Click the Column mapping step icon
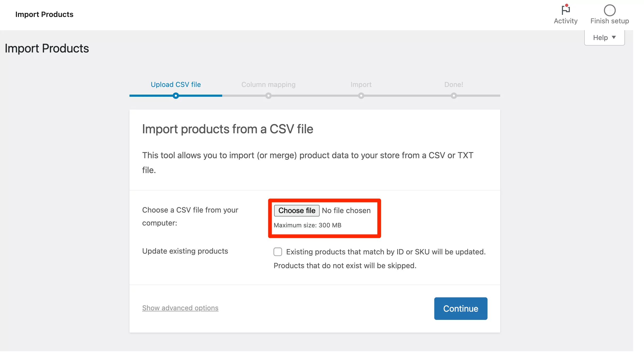Viewport: 644px width, 362px height. pyautogui.click(x=269, y=95)
